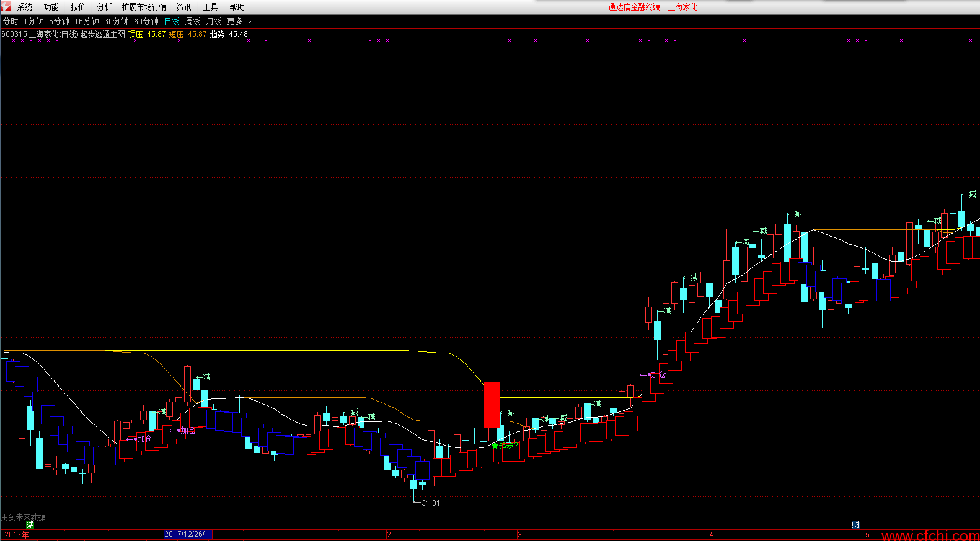980x541 pixels.
Task: Open the 系统 menu
Action: [25, 7]
